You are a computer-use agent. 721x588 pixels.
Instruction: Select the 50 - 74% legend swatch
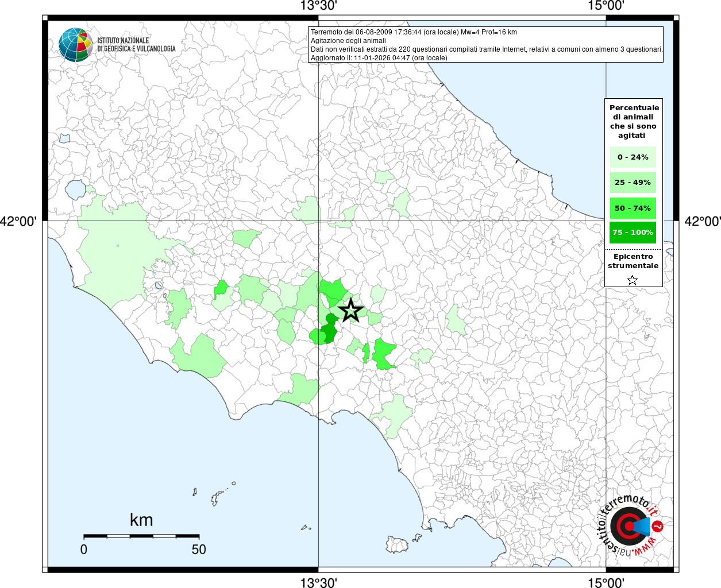click(x=633, y=208)
